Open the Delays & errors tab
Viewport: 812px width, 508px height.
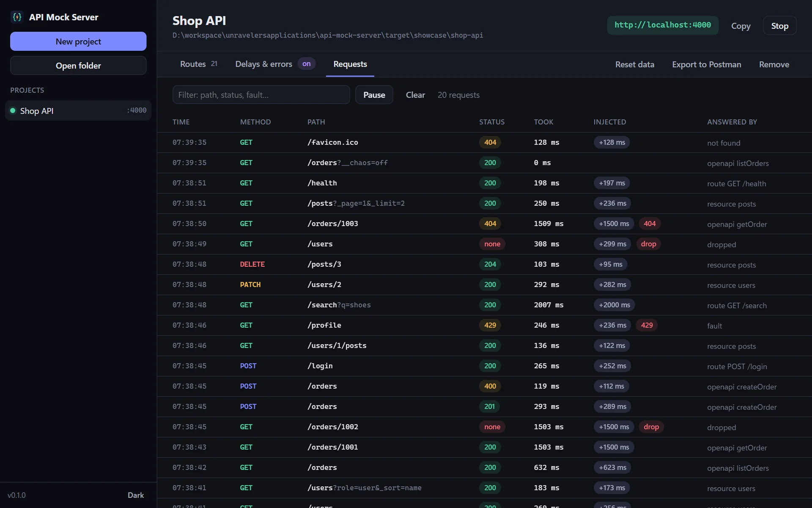[275, 64]
